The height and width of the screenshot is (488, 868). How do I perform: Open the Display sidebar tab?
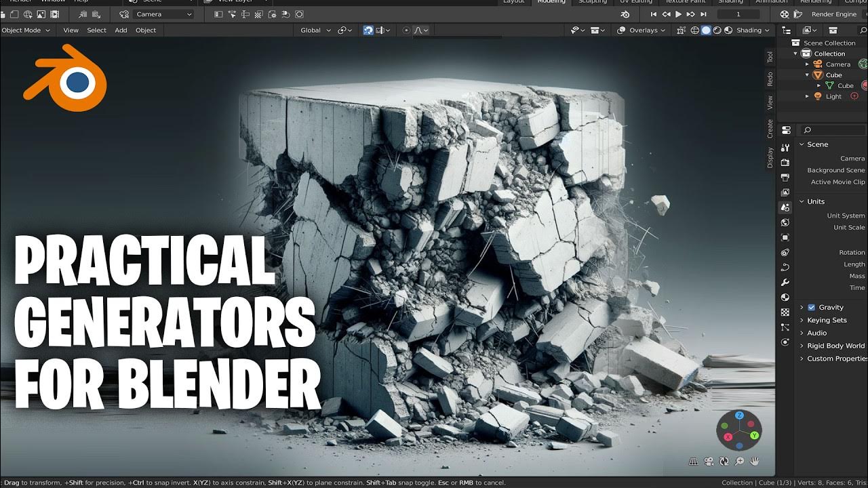coord(770,158)
